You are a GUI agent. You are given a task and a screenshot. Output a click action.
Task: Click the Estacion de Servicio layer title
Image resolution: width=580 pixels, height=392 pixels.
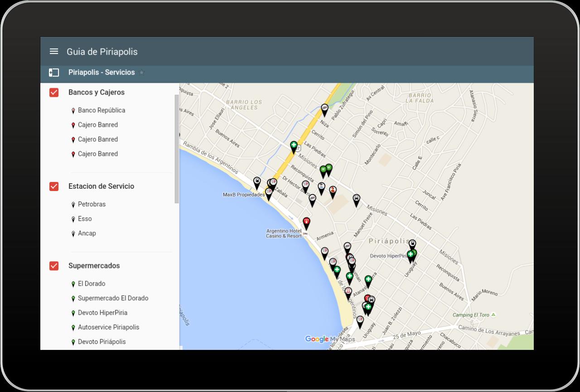coord(101,186)
